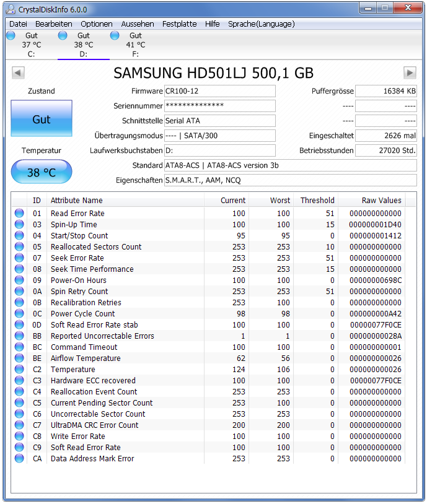This screenshot has height=504, width=427.
Task: Click status icon of Spin-Up Time row
Action: [x=19, y=224]
